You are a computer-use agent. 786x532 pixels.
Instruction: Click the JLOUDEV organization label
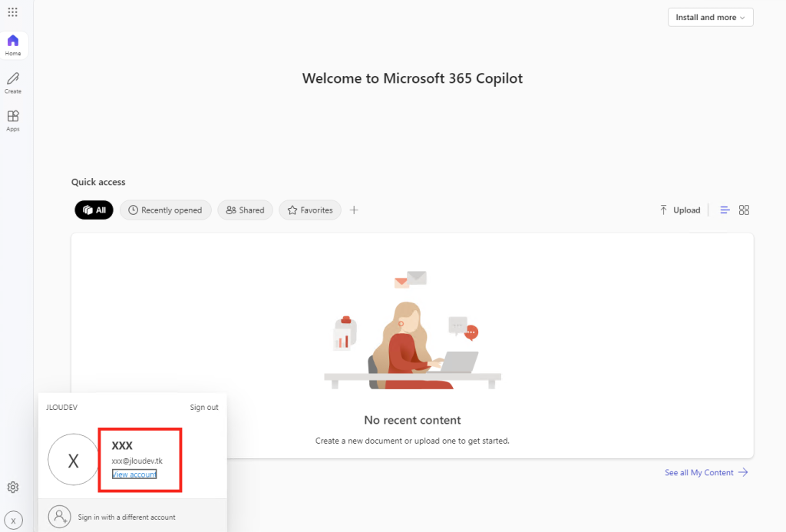click(x=61, y=407)
